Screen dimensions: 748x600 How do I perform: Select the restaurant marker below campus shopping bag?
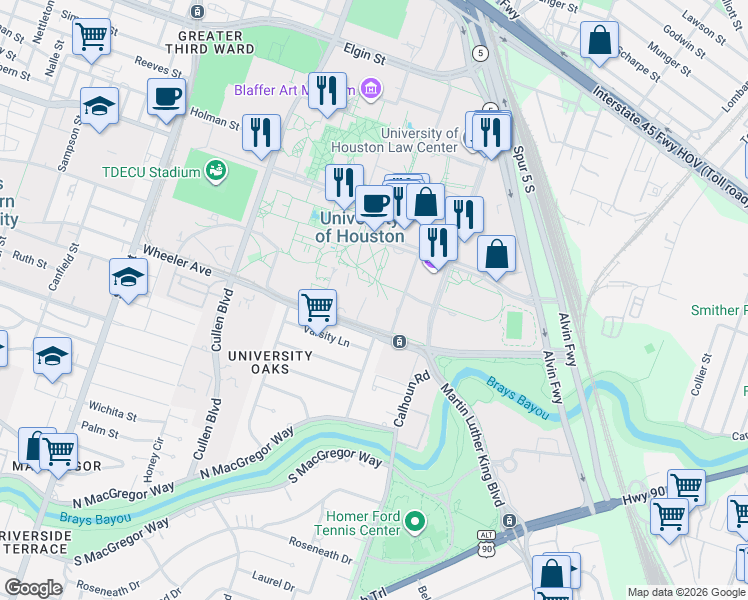(x=439, y=243)
